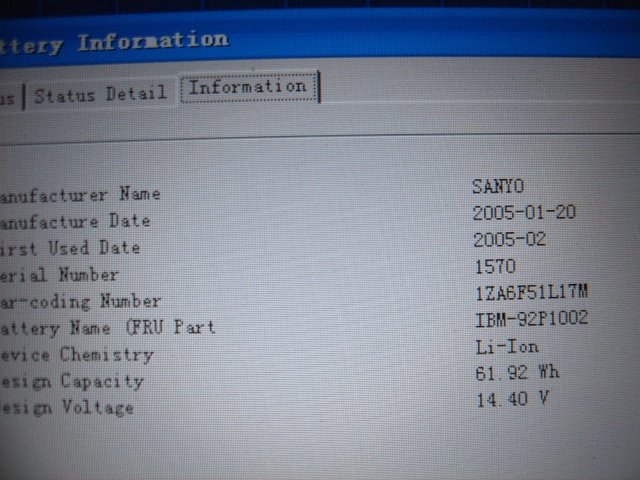Viewport: 640px width, 480px height.
Task: Click the Manufacture Date label
Action: pyautogui.click(x=75, y=221)
